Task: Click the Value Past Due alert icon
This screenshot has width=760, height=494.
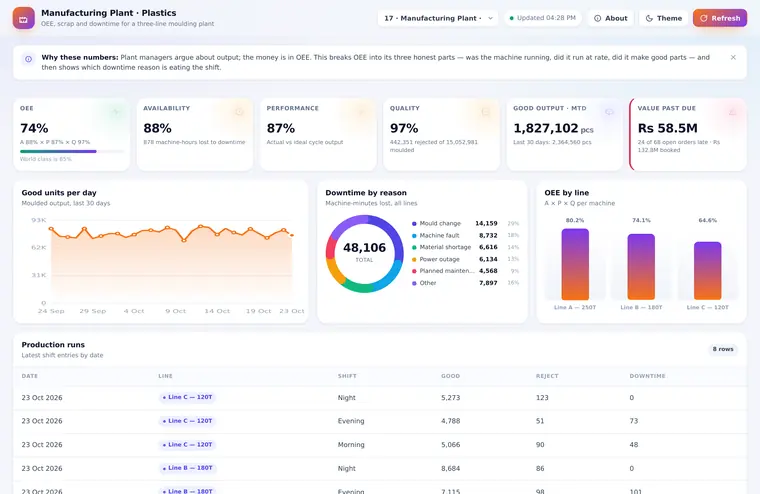Action: point(732,112)
